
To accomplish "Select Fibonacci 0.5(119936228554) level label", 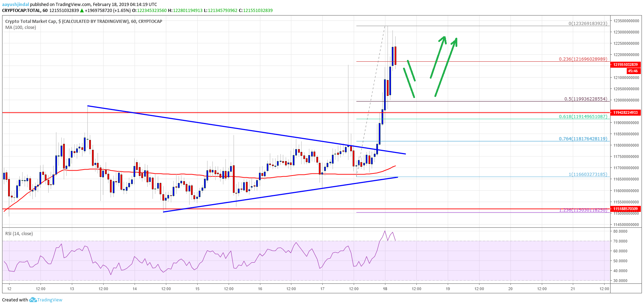I will click(586, 99).
